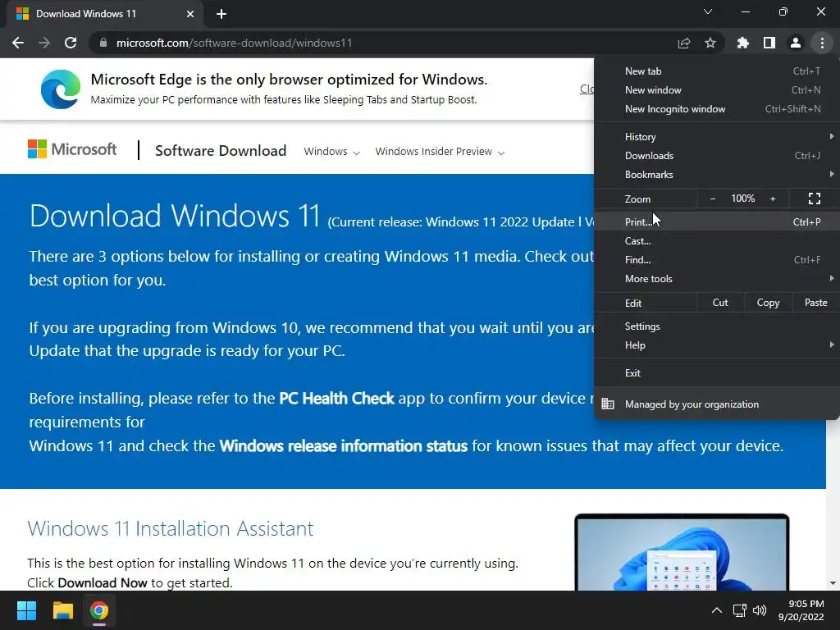Click Copy in the Edit row
Screen dimensions: 840x630
[x=768, y=303]
